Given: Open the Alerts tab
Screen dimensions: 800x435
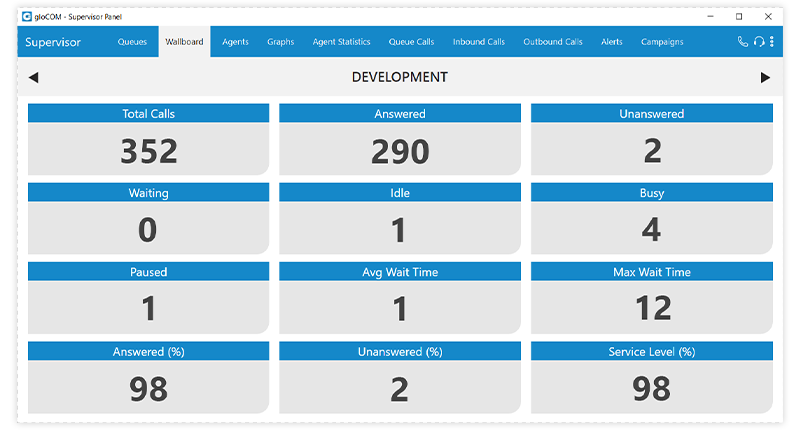Looking at the screenshot, I should (612, 42).
